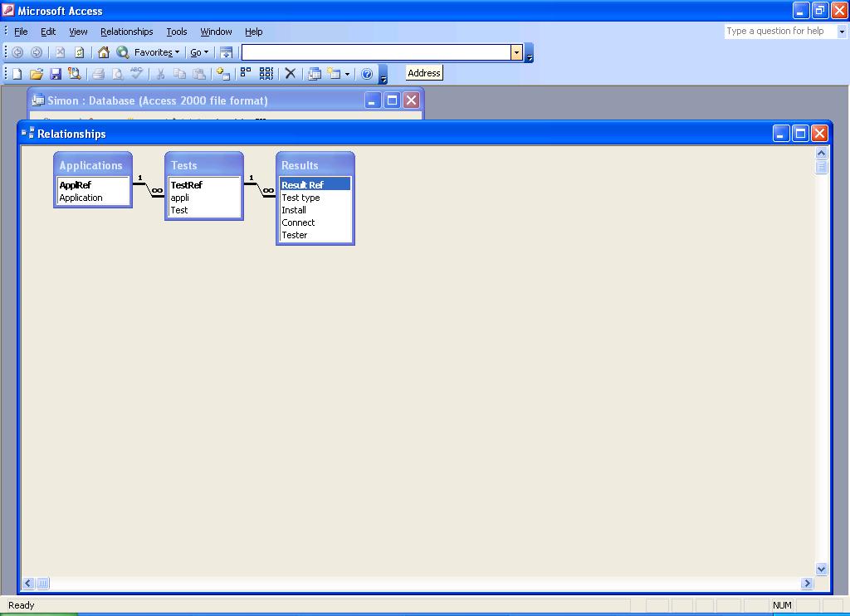Click the Applications table title bar
This screenshot has width=850, height=616.
pyautogui.click(x=93, y=165)
